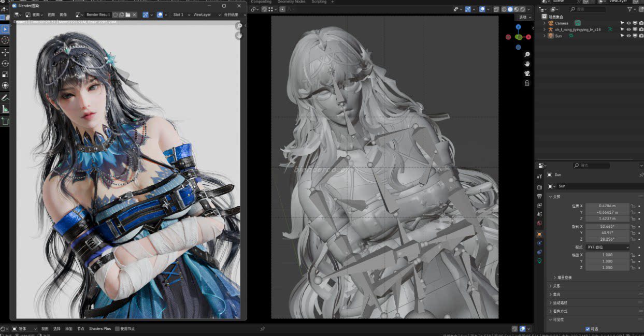Open the Add menu in shader editor header
The height and width of the screenshot is (336, 644).
click(68, 329)
